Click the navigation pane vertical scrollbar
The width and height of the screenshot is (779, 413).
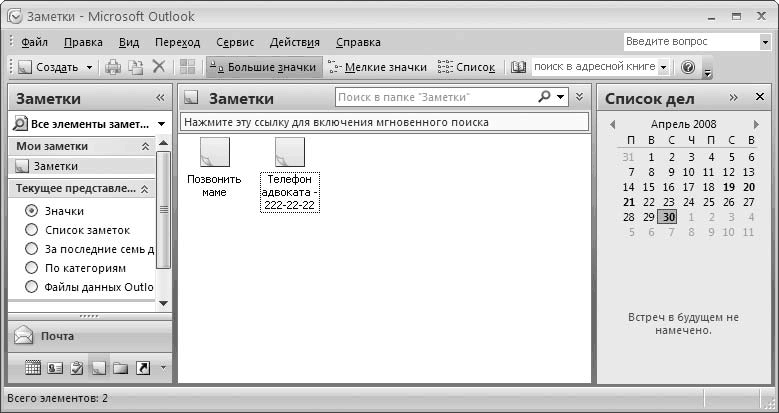tap(164, 240)
